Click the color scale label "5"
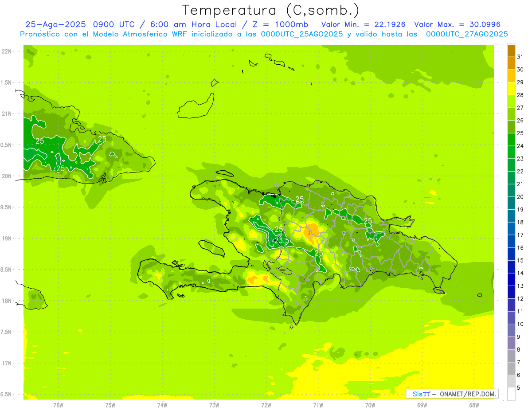Screen dimensions: 532x411 point(519,388)
